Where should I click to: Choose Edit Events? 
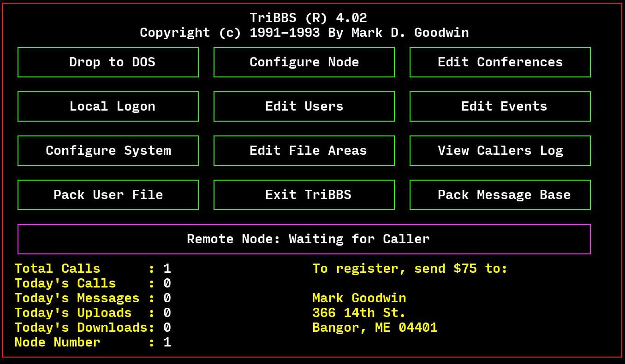[x=500, y=106]
